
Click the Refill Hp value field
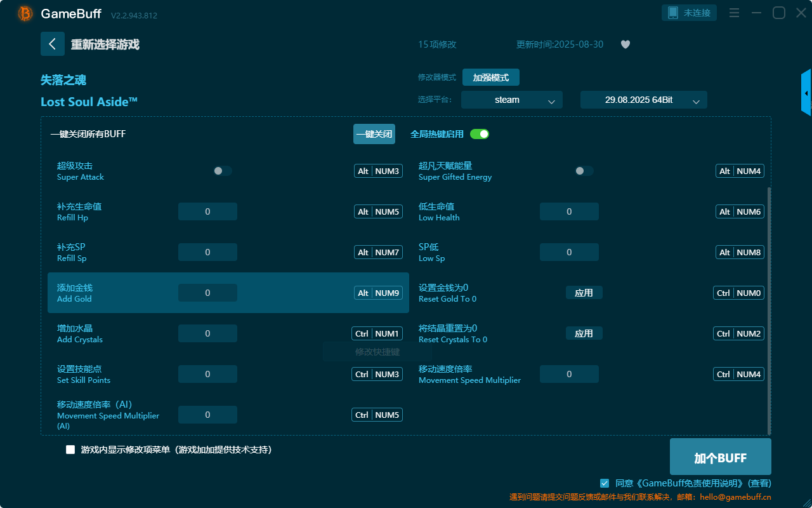pos(207,211)
